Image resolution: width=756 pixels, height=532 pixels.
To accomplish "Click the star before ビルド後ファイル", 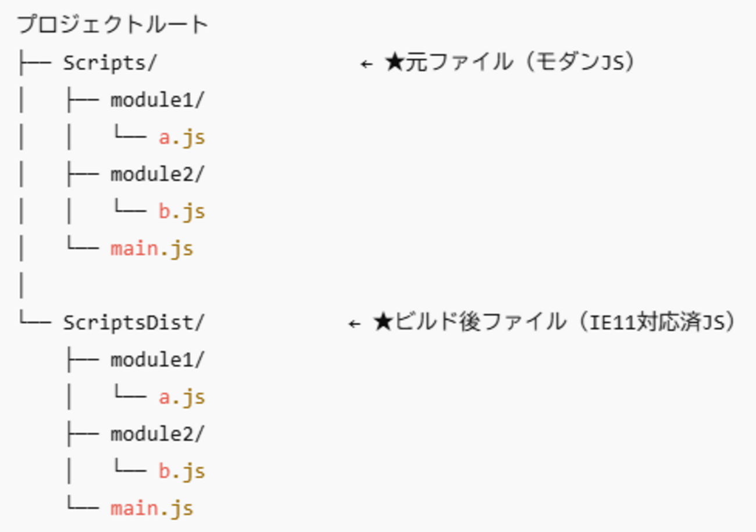I will tap(382, 323).
